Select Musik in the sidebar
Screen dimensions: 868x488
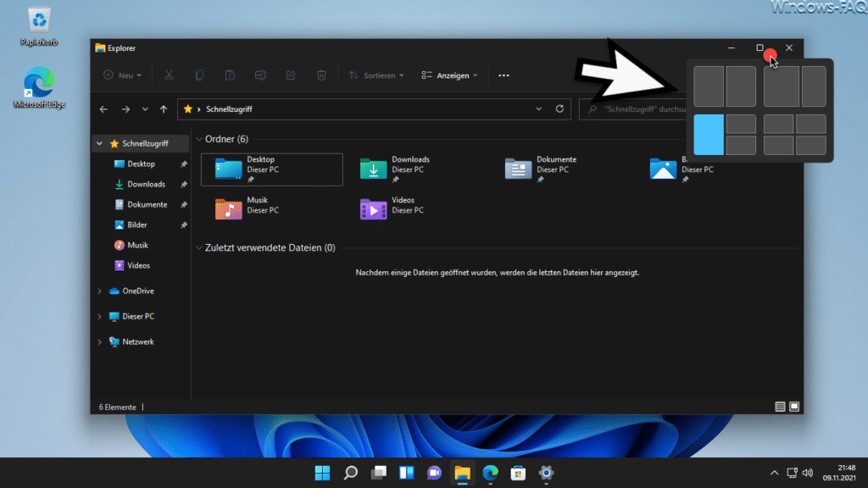138,245
